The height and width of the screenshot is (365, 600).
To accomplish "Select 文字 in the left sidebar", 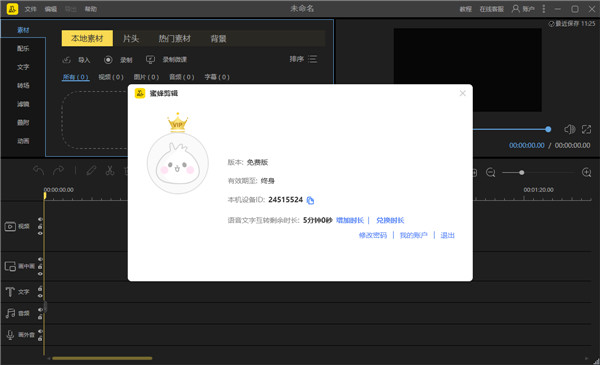I will point(23,67).
